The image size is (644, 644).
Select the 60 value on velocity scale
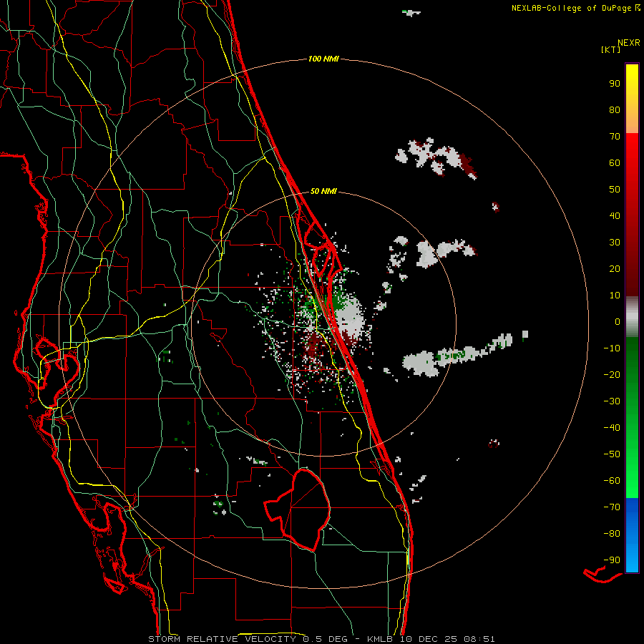615,163
